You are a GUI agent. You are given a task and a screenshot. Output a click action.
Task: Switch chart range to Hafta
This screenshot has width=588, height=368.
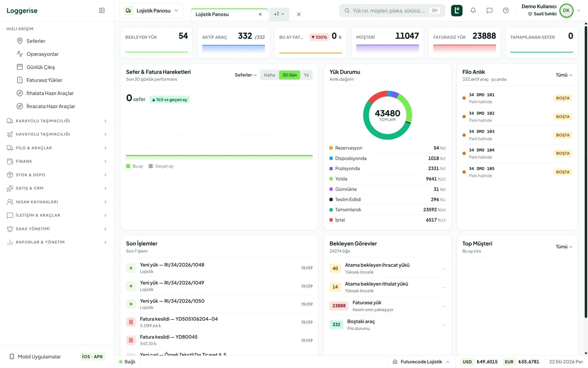point(269,75)
